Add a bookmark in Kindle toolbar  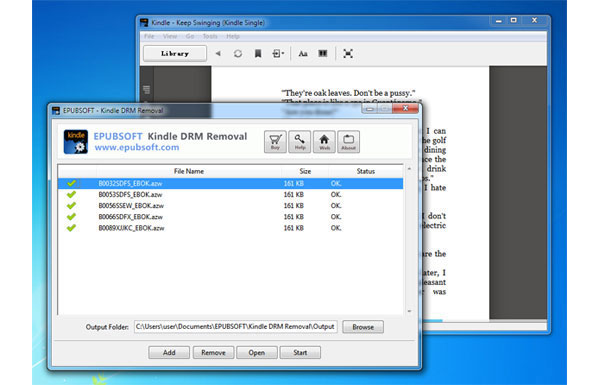point(258,54)
